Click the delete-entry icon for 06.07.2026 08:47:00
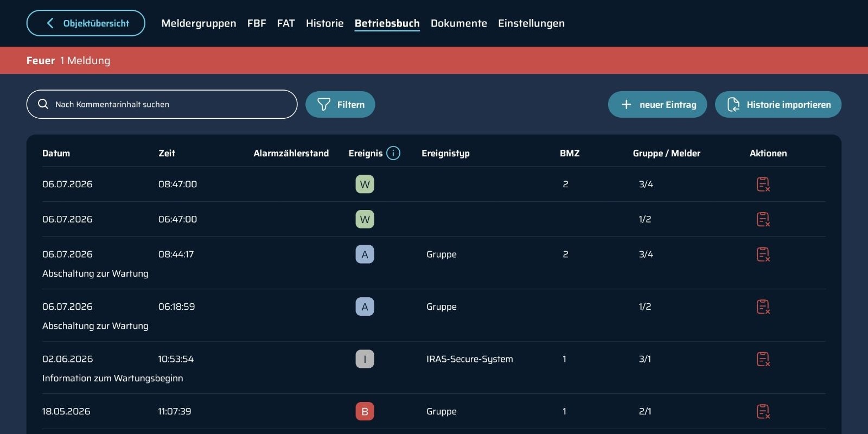Viewport: 868px width, 434px height. pos(763,184)
